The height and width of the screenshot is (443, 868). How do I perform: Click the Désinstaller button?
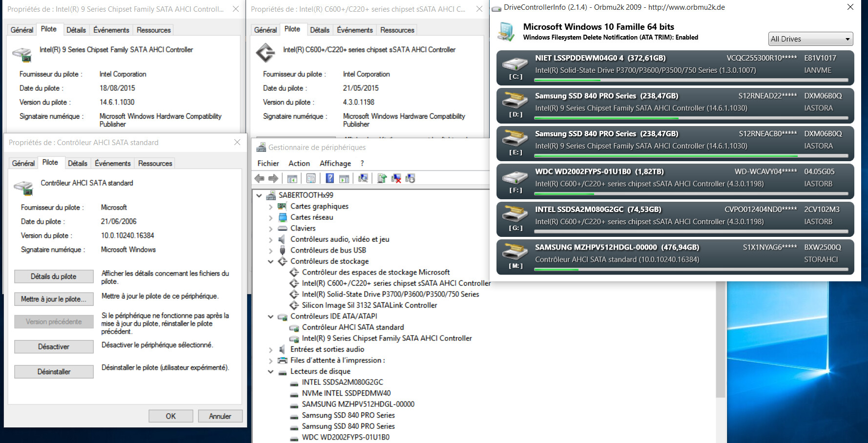54,372
